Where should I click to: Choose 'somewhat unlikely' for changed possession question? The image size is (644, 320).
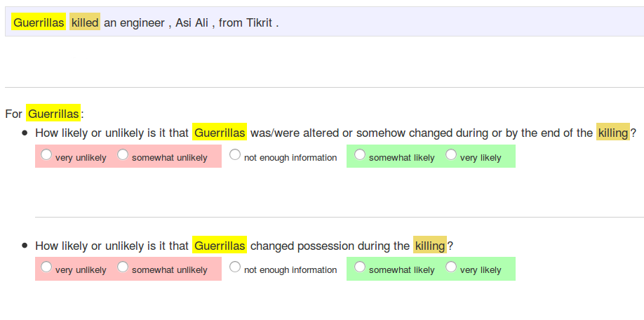(123, 267)
